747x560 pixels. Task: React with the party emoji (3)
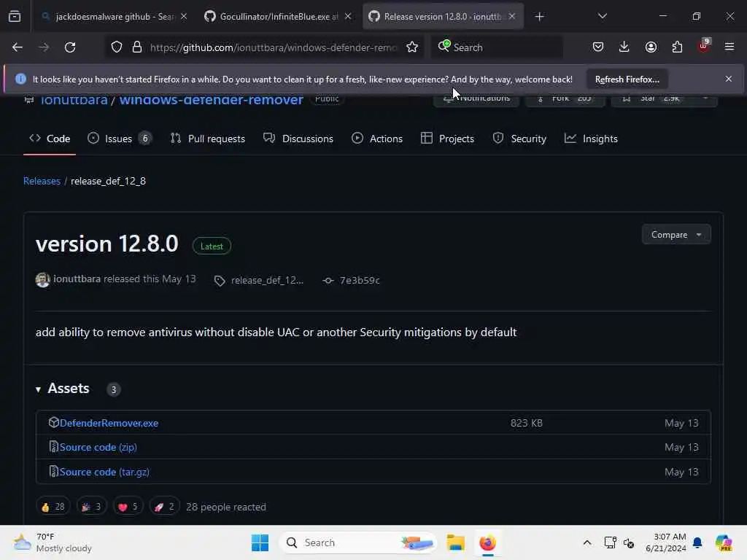tap(92, 507)
